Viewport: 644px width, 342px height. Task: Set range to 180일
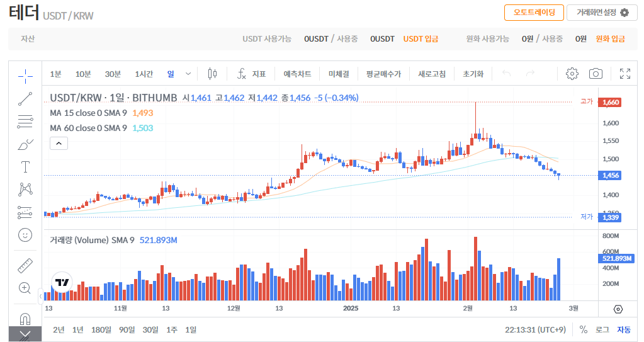(101, 329)
